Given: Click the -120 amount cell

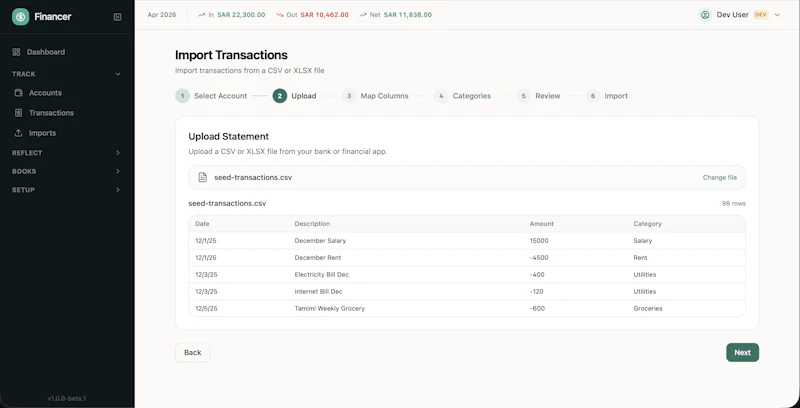Looking at the screenshot, I should tap(537, 292).
